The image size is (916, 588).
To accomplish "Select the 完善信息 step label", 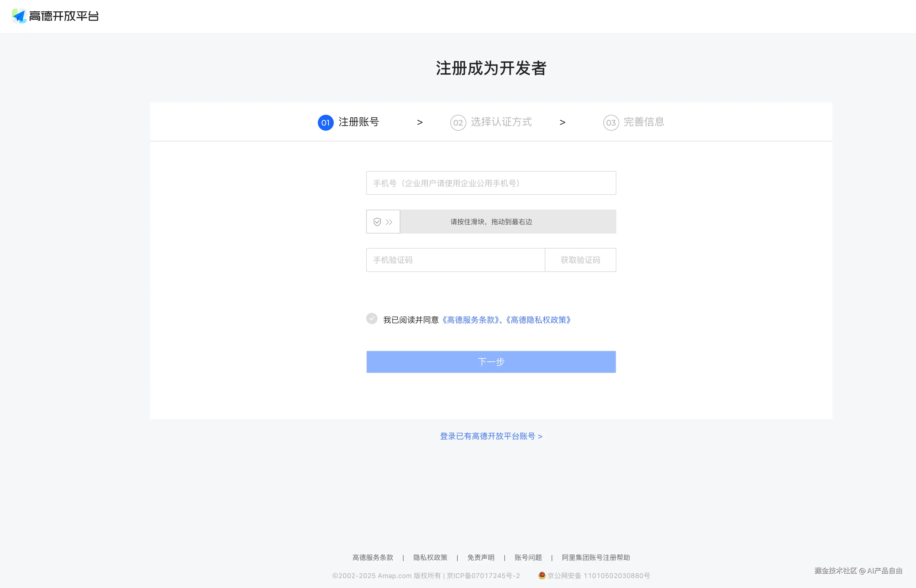I will 644,122.
